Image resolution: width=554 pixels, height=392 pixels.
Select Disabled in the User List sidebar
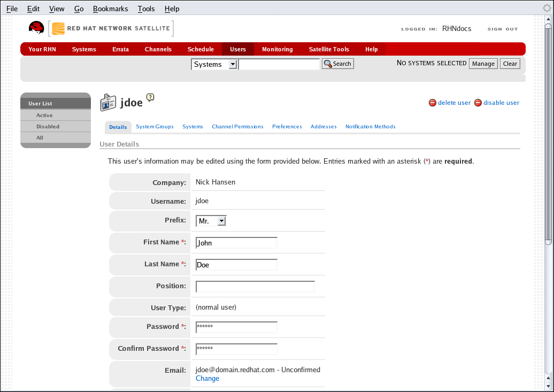coord(48,127)
